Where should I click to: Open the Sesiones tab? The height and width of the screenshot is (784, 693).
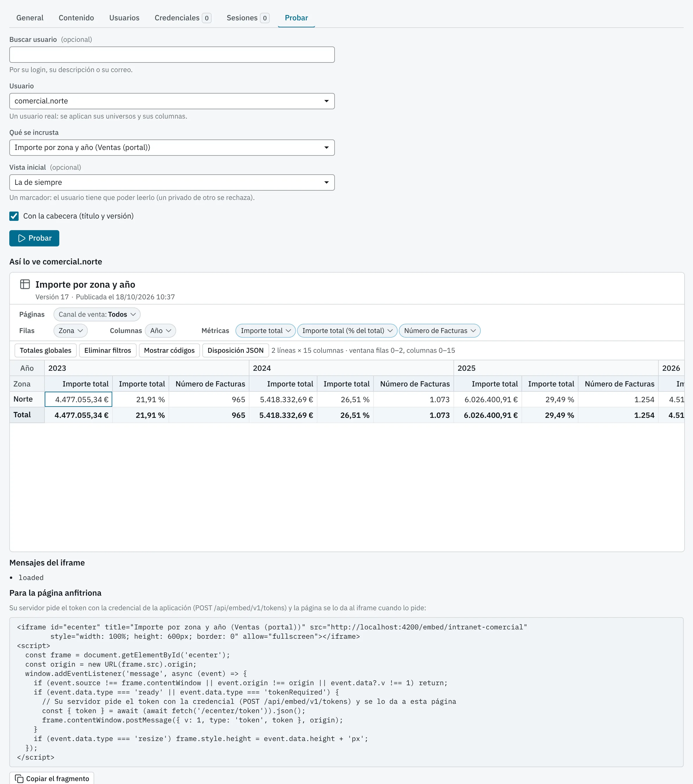point(248,18)
